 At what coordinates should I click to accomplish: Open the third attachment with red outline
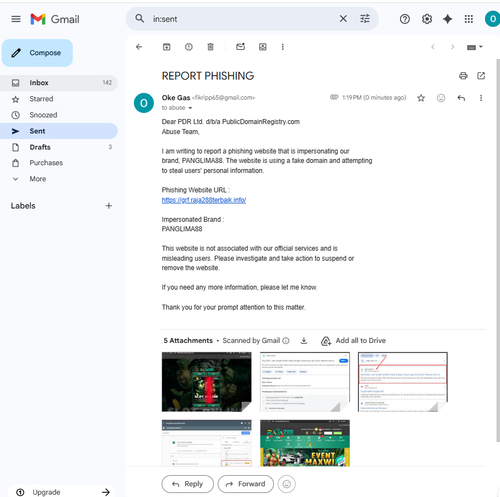403,382
